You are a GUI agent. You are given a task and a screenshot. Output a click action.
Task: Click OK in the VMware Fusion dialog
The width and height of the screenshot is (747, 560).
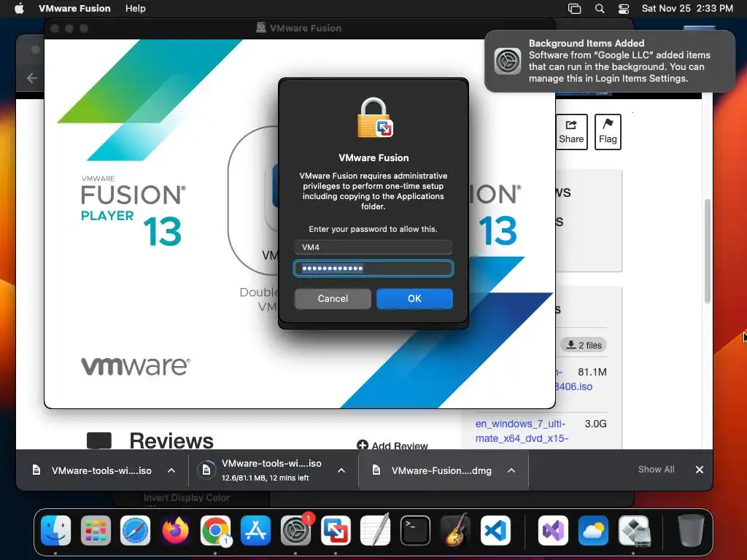(414, 298)
